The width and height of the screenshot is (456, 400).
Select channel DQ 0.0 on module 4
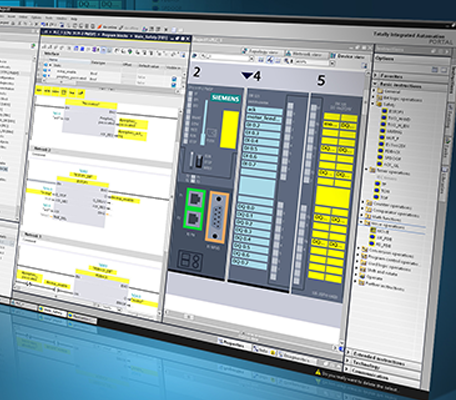pyautogui.click(x=255, y=207)
